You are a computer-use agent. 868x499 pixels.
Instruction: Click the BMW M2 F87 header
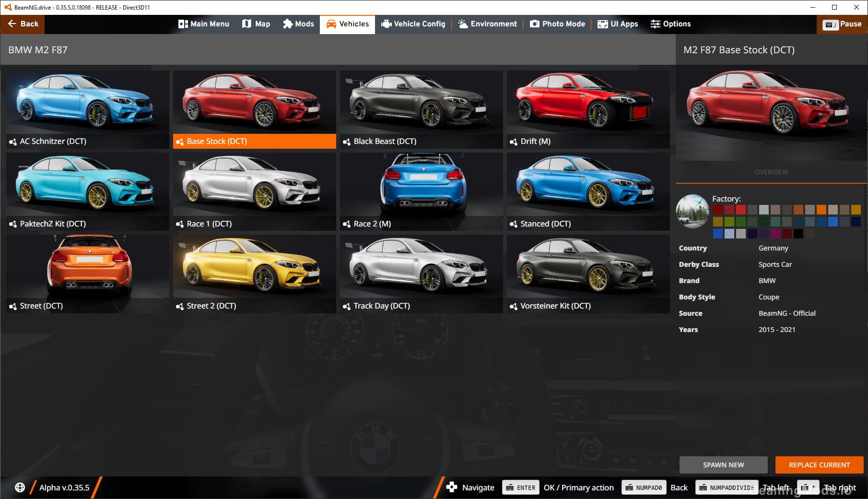tap(38, 50)
